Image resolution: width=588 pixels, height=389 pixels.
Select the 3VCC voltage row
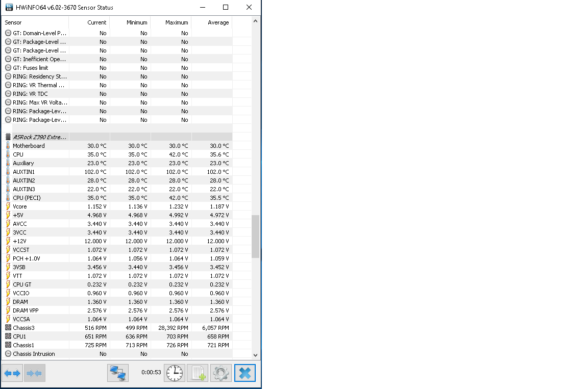coord(117,232)
